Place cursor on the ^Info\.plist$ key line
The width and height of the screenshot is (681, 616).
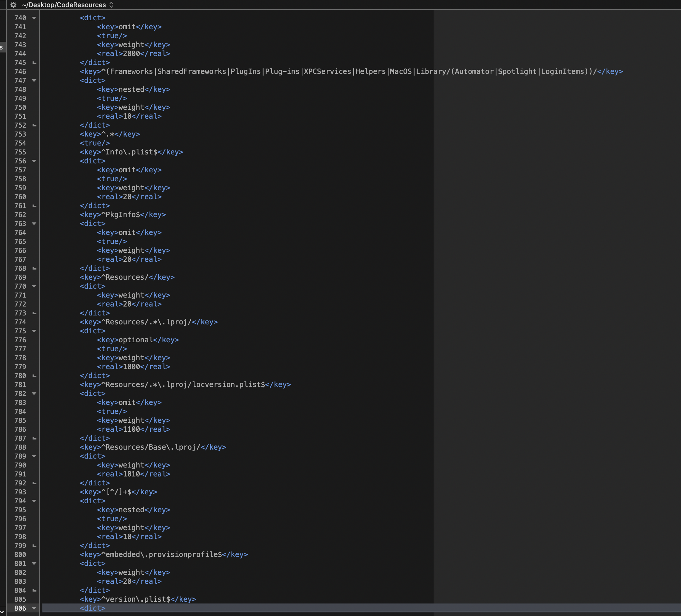coord(131,152)
